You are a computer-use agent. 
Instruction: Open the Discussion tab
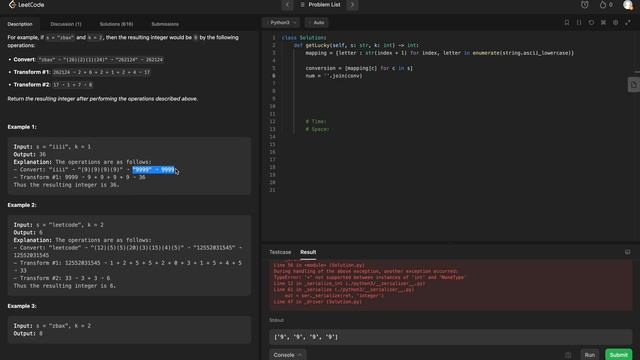66,24
